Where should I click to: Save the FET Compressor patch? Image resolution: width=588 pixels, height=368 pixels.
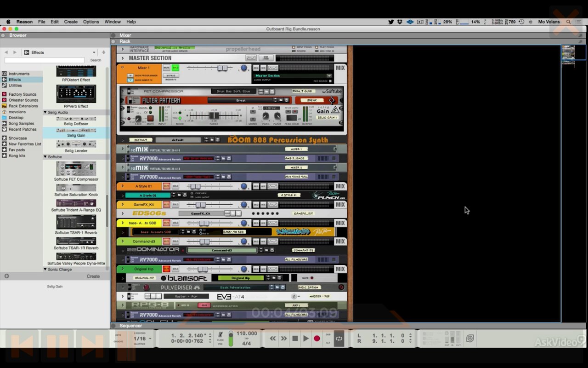click(x=272, y=92)
